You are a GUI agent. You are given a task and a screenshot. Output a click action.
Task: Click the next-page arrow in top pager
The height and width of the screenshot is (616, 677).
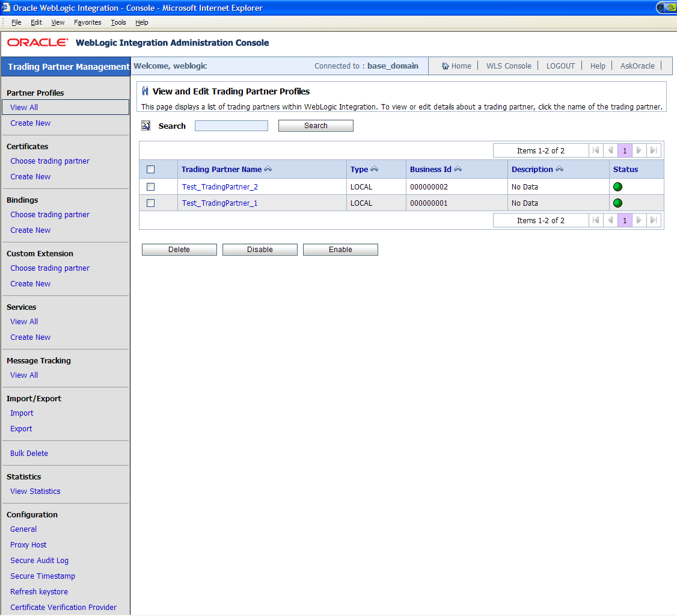click(x=639, y=150)
